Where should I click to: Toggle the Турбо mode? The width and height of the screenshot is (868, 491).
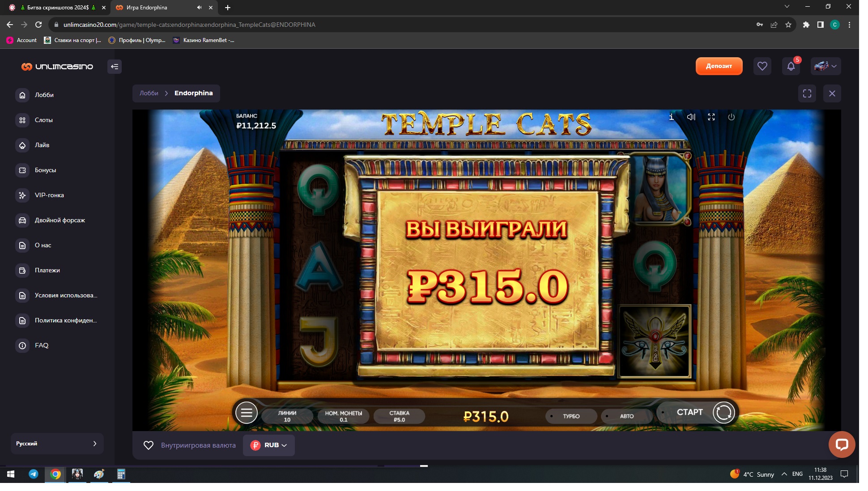coord(571,416)
